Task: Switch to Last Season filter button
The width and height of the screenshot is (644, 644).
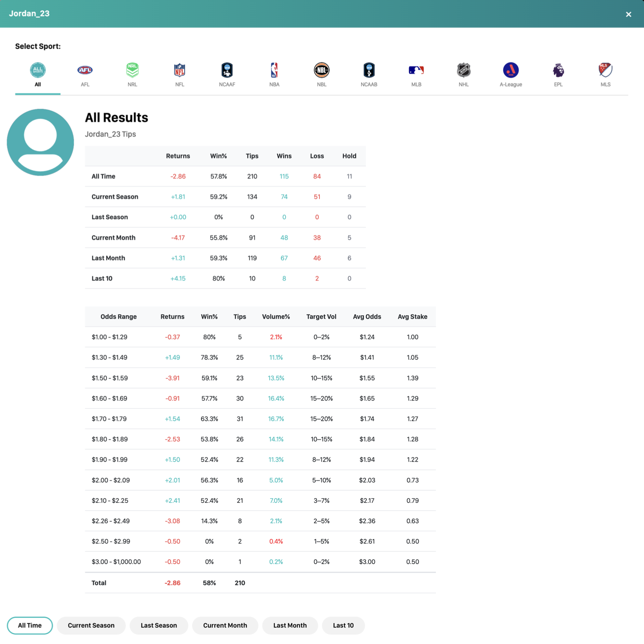Action: (159, 626)
